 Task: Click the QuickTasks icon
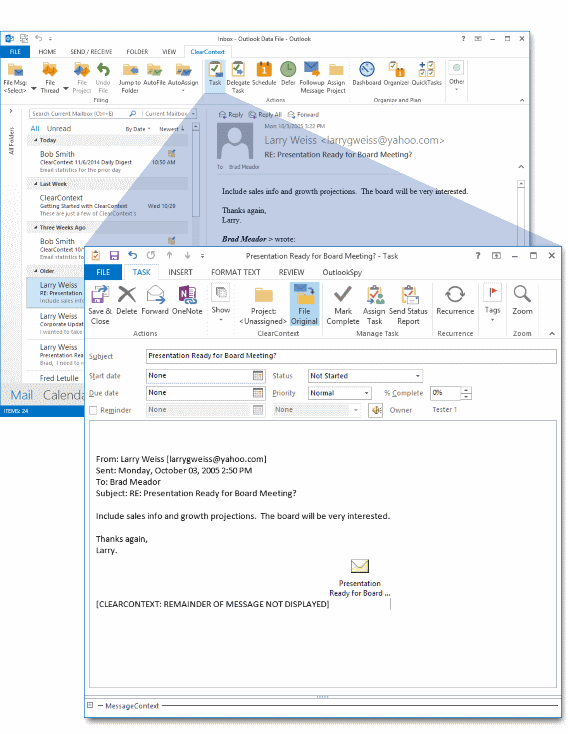point(427,74)
